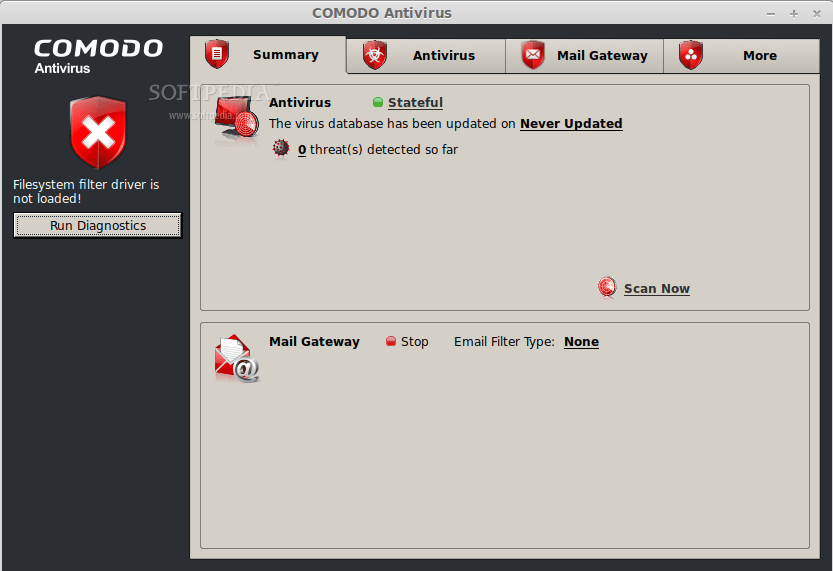Click the Mail Gateway section heading
Image resolution: width=833 pixels, height=571 pixels.
[314, 342]
